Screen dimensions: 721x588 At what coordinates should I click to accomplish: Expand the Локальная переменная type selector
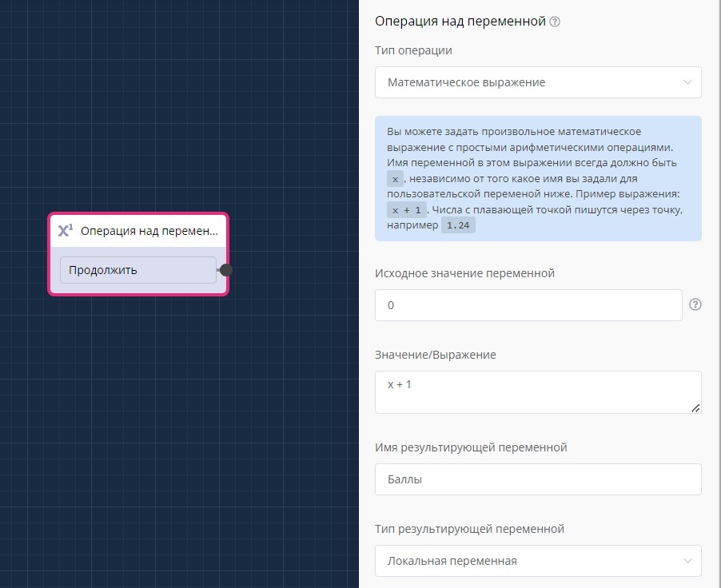(x=537, y=561)
